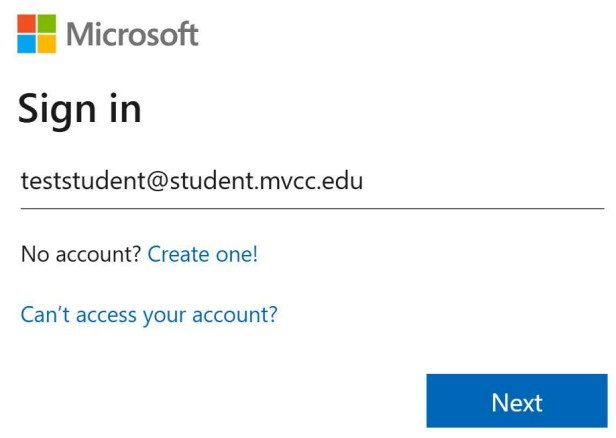The height and width of the screenshot is (438, 616).
Task: Click the red square of the logo
Action: (x=26, y=22)
